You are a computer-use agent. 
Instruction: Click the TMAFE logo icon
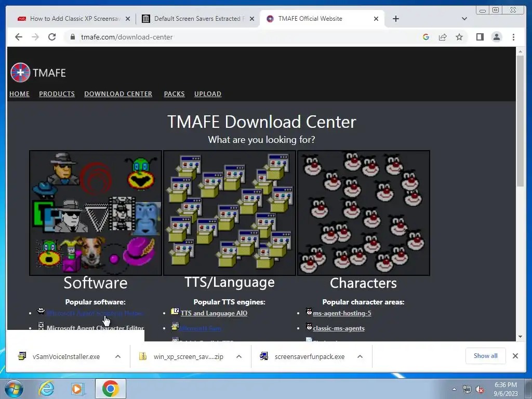coord(20,73)
